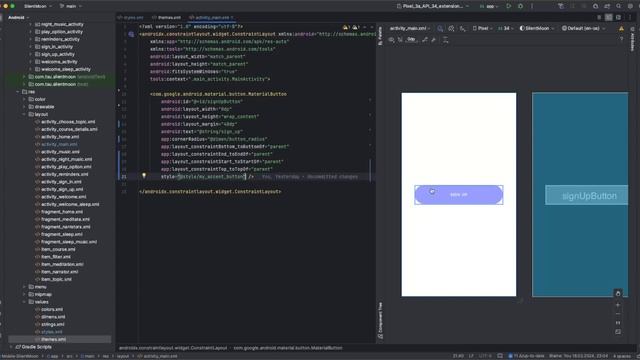640x360 pixels.
Task: Open the API 34 version dropdown
Action: (506, 29)
